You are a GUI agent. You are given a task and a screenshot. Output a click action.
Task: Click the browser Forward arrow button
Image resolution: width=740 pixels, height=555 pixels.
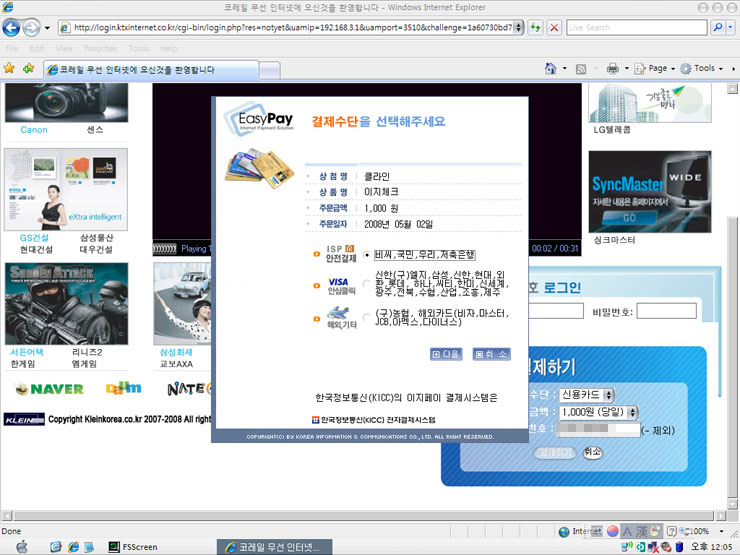click(x=32, y=27)
